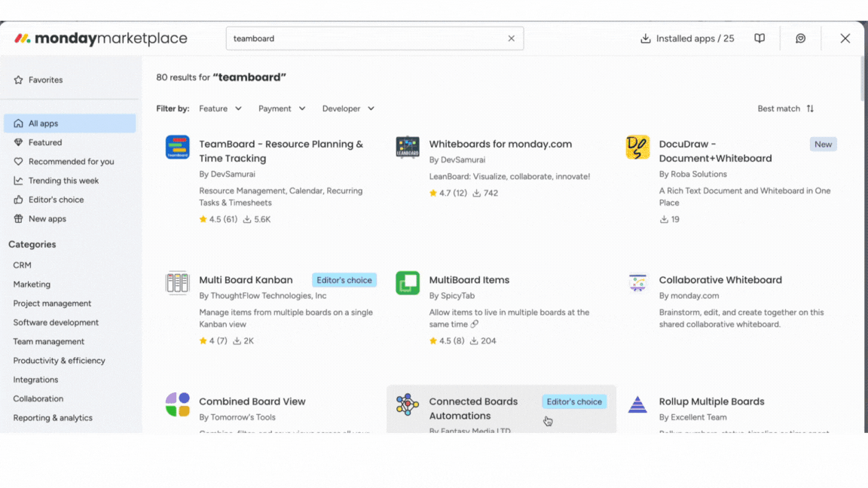This screenshot has width=868, height=488.
Task: Click the Rollup Multiple Boards icon
Action: pos(637,404)
